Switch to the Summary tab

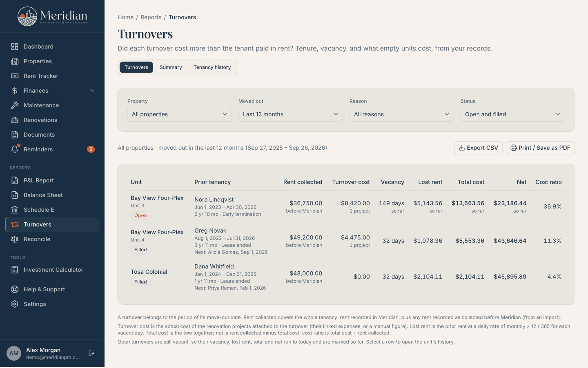(x=171, y=67)
